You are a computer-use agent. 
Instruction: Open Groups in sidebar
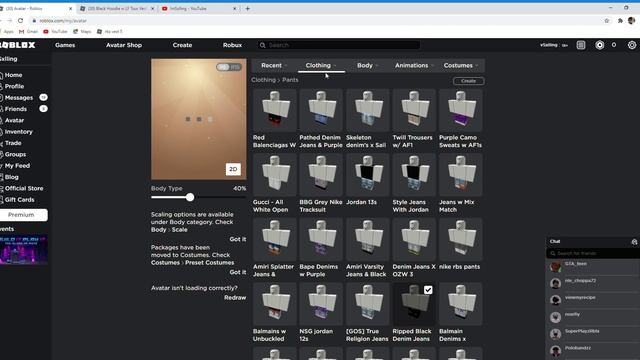[x=16, y=154]
